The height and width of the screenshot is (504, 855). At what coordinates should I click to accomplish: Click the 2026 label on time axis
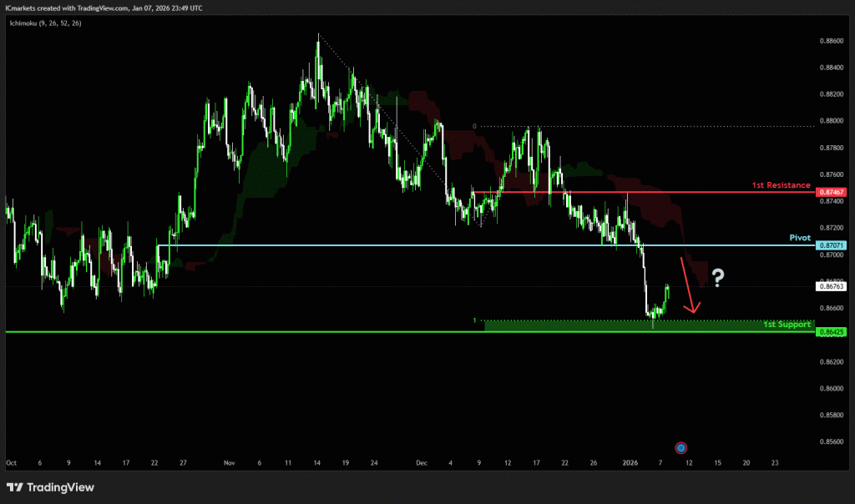(x=631, y=461)
